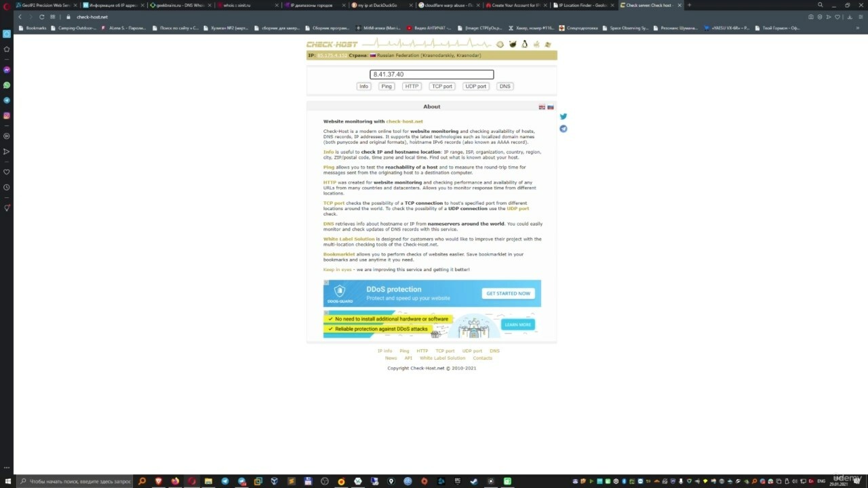This screenshot has width=868, height=488.
Task: Open footer 'White Label Solution' link
Action: 442,358
